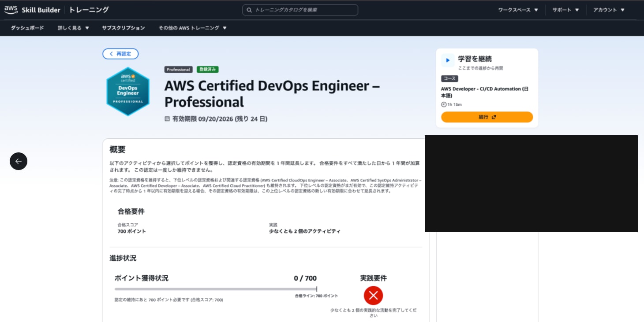Screen dimensions: 644x322
Task: Open the サブスクリプション page
Action: (123, 28)
